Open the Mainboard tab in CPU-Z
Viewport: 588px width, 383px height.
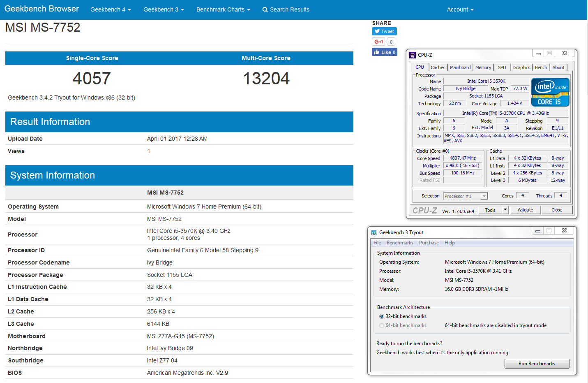point(460,67)
